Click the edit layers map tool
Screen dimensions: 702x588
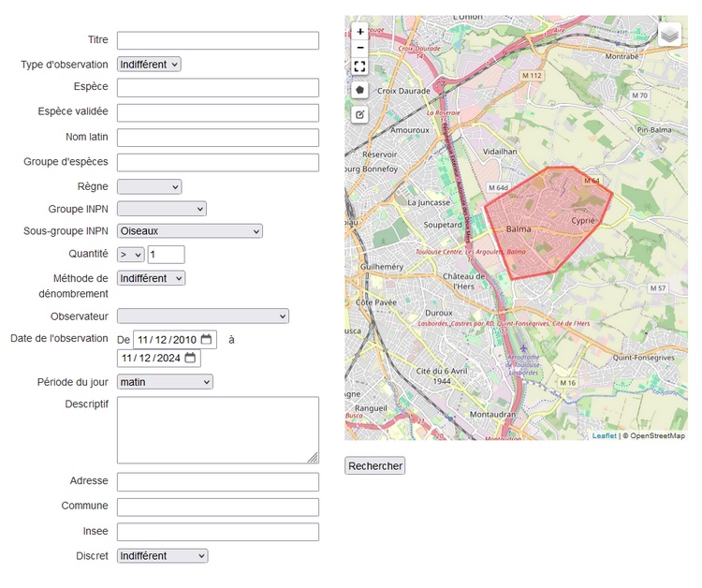tap(360, 114)
